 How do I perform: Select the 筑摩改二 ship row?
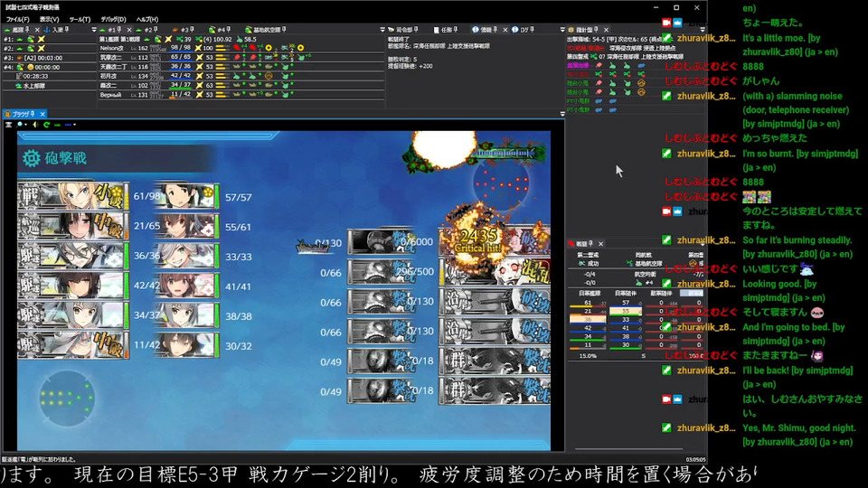[241, 57]
